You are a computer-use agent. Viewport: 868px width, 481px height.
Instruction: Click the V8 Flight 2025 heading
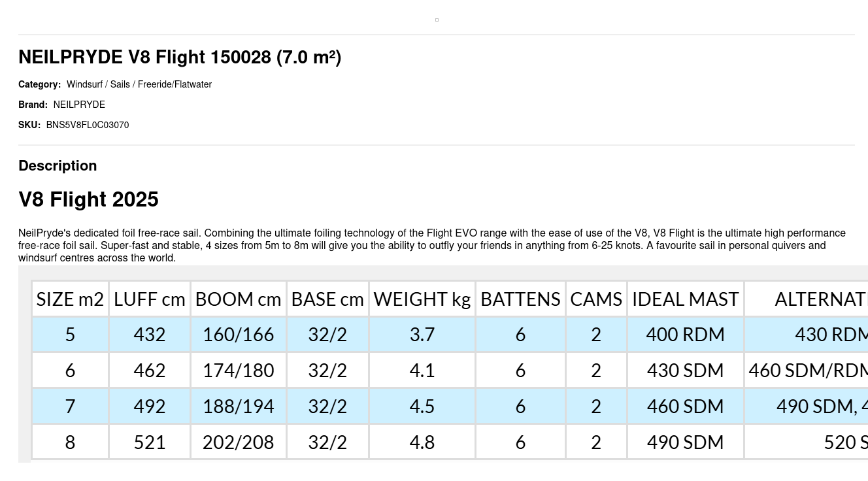point(88,199)
